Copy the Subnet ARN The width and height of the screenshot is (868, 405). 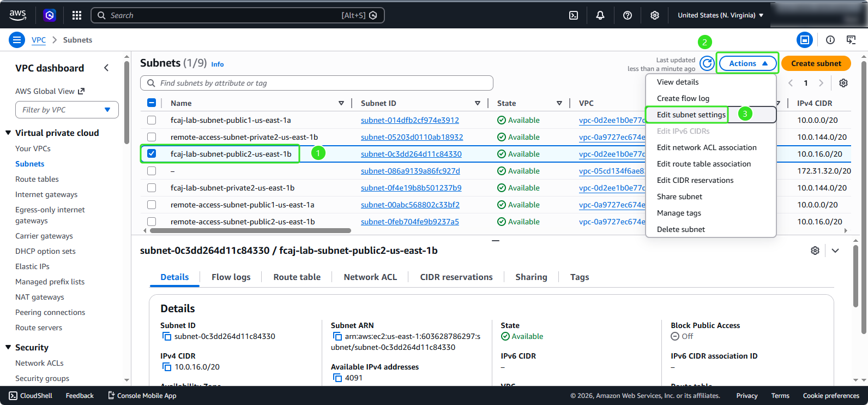(337, 337)
